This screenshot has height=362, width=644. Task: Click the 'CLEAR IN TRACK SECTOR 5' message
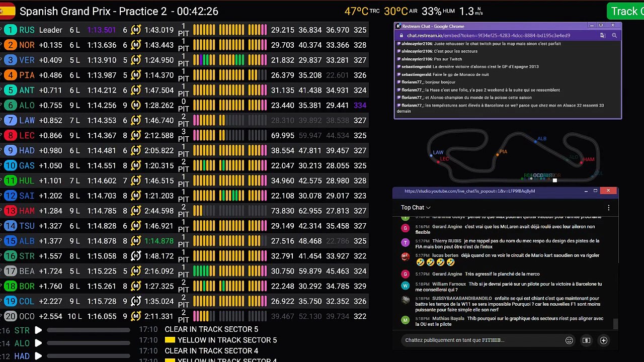click(211, 329)
